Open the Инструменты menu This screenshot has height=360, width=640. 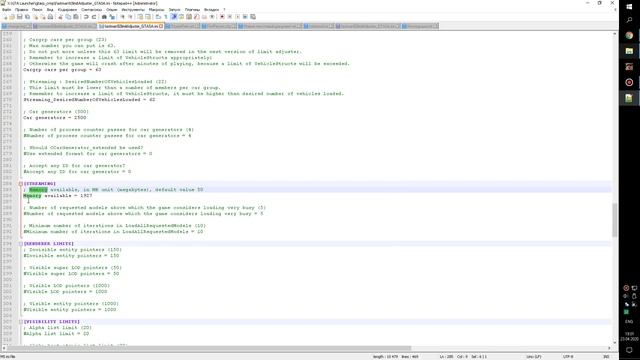pos(133,9)
